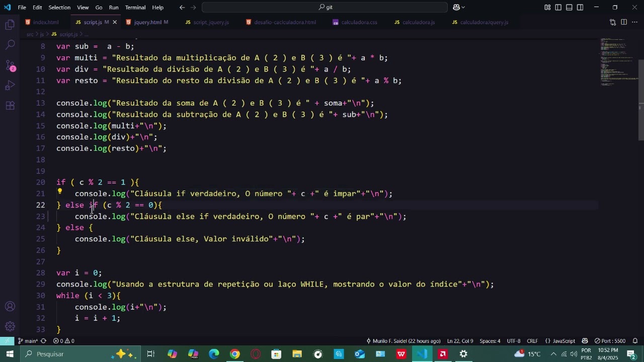Switch to the jquery.html tab

click(147, 23)
